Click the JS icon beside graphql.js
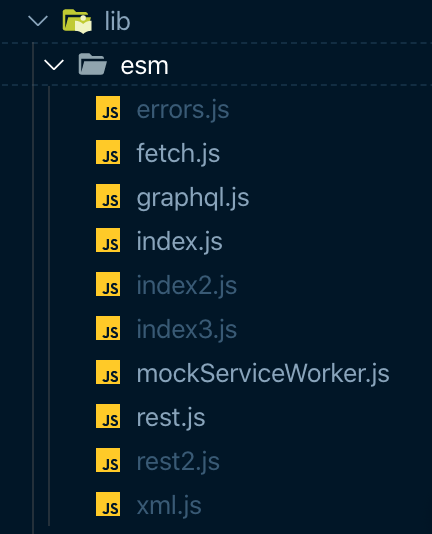432x534 pixels. pyautogui.click(x=108, y=196)
